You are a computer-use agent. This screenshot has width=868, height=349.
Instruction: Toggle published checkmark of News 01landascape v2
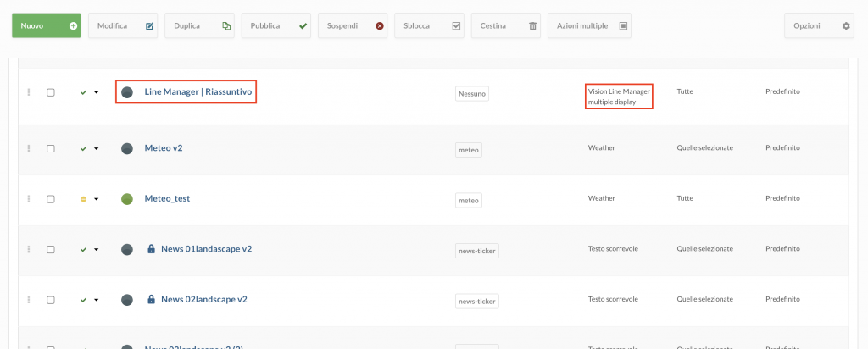[84, 249]
